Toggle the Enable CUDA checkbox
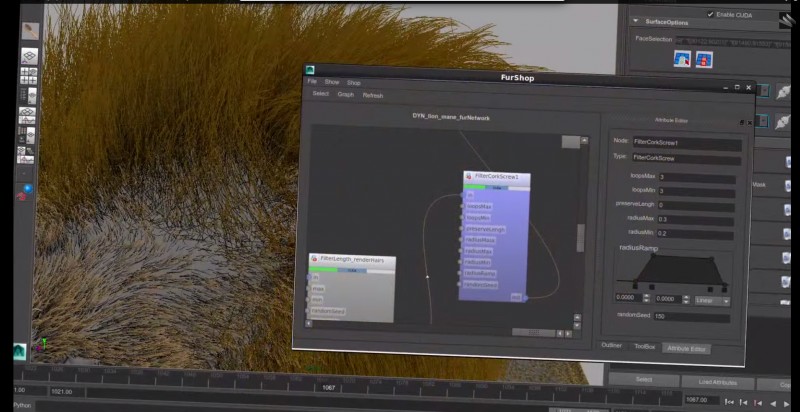Viewport: 800px width, 412px height. click(x=710, y=14)
